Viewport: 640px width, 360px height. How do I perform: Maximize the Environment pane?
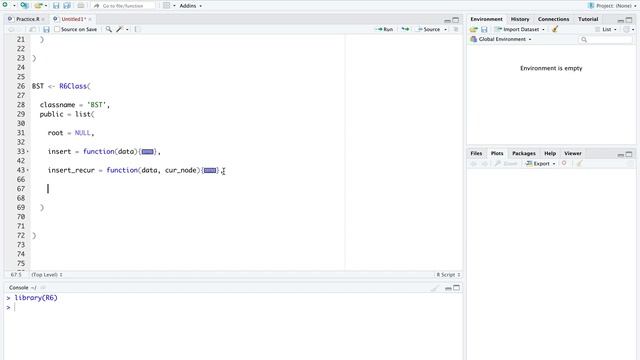pyautogui.click(x=629, y=20)
